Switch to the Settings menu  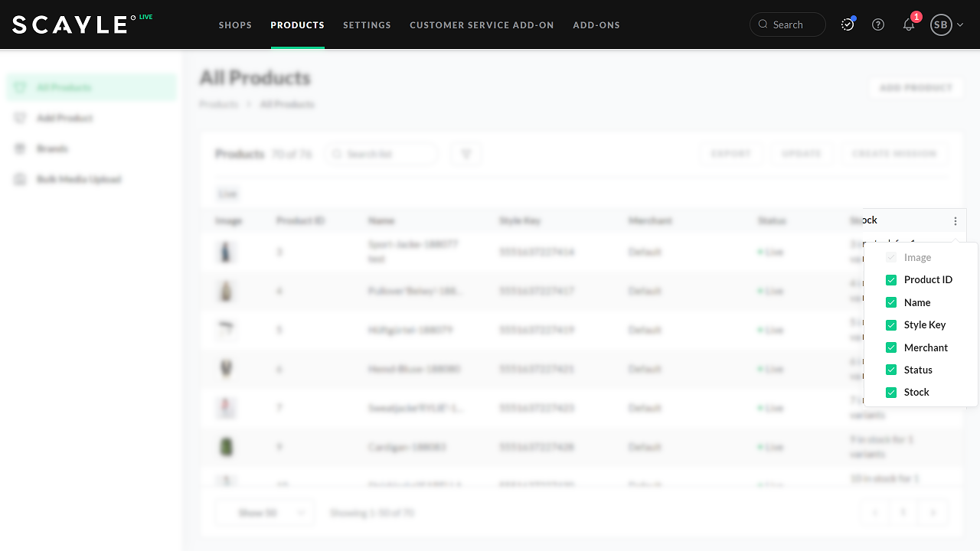[x=367, y=25]
